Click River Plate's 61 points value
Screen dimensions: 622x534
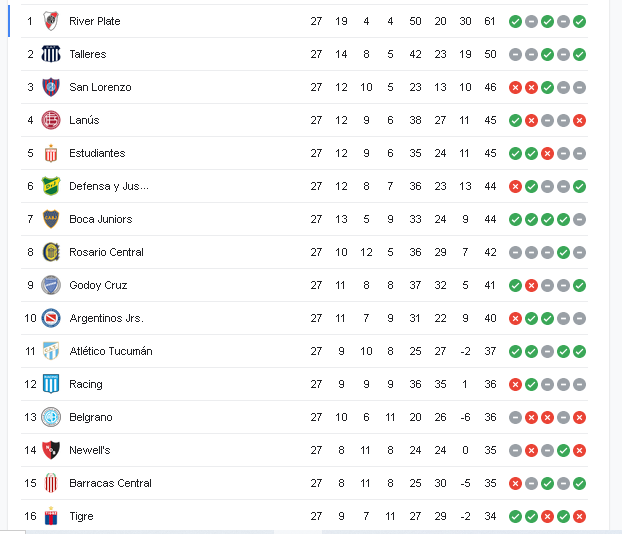pyautogui.click(x=490, y=21)
